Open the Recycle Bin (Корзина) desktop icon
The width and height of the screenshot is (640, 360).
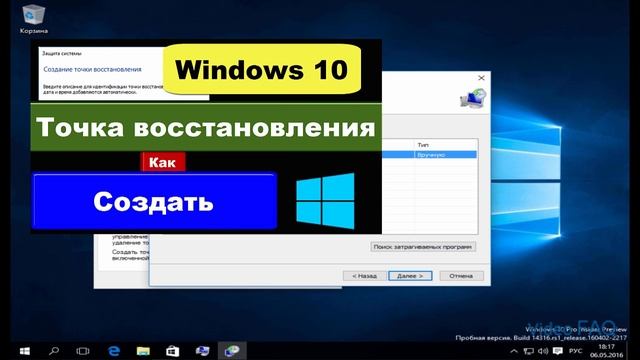(x=33, y=19)
